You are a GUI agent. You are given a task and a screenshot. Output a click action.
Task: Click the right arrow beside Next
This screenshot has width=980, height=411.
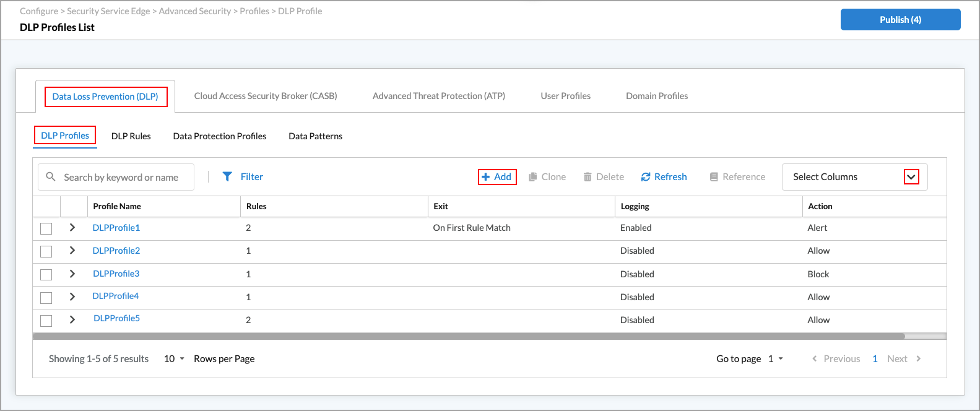[x=919, y=358]
